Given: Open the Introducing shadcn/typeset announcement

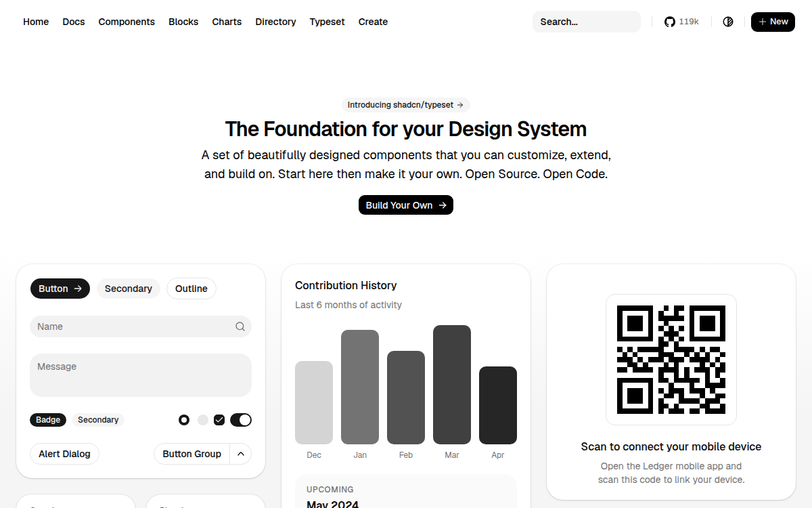Looking at the screenshot, I should click(406, 105).
